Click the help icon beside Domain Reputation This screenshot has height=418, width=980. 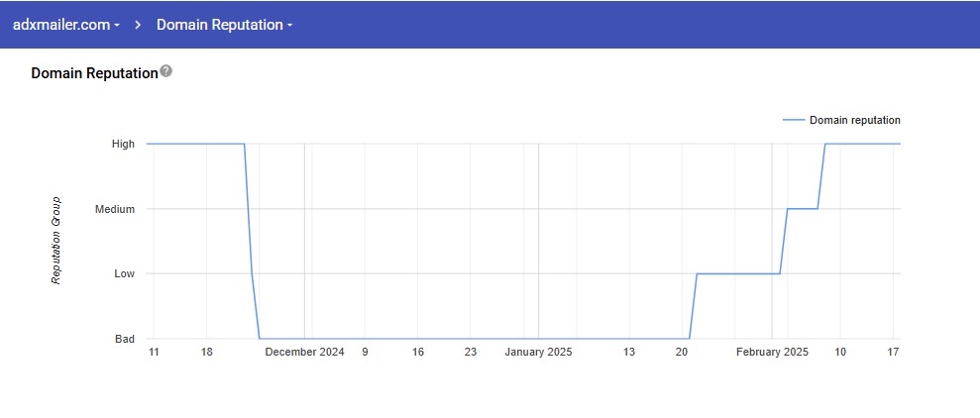click(x=166, y=71)
